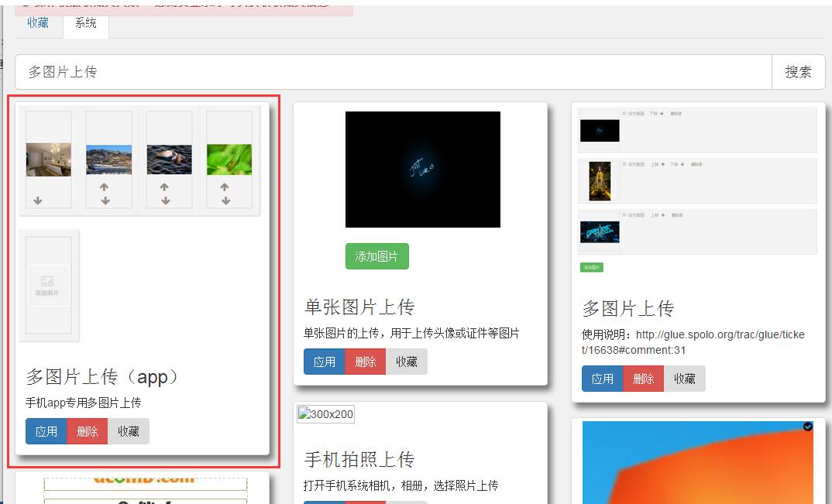Click the check badge on orange image

point(807,427)
